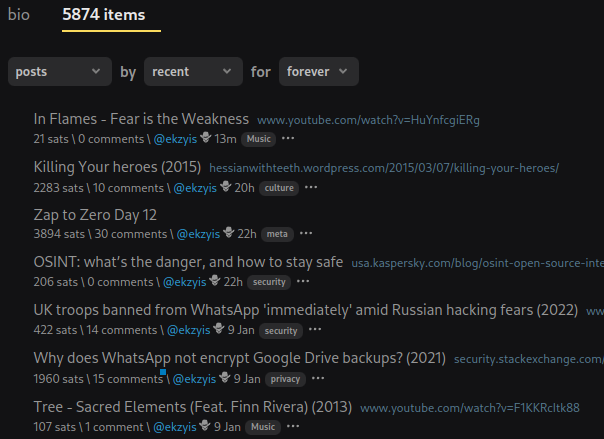Select the 5874 items tab
This screenshot has height=439, width=604.
coord(103,15)
